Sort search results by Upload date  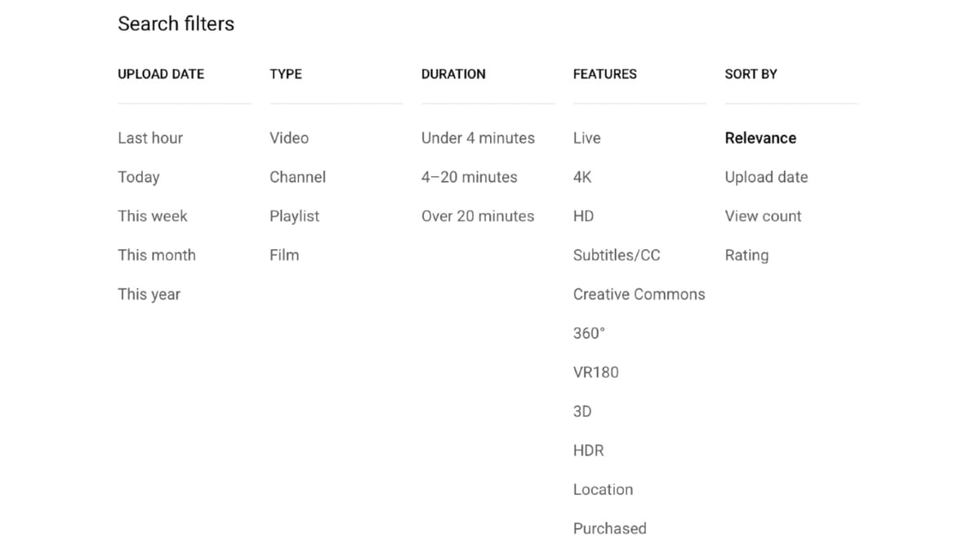point(766,177)
